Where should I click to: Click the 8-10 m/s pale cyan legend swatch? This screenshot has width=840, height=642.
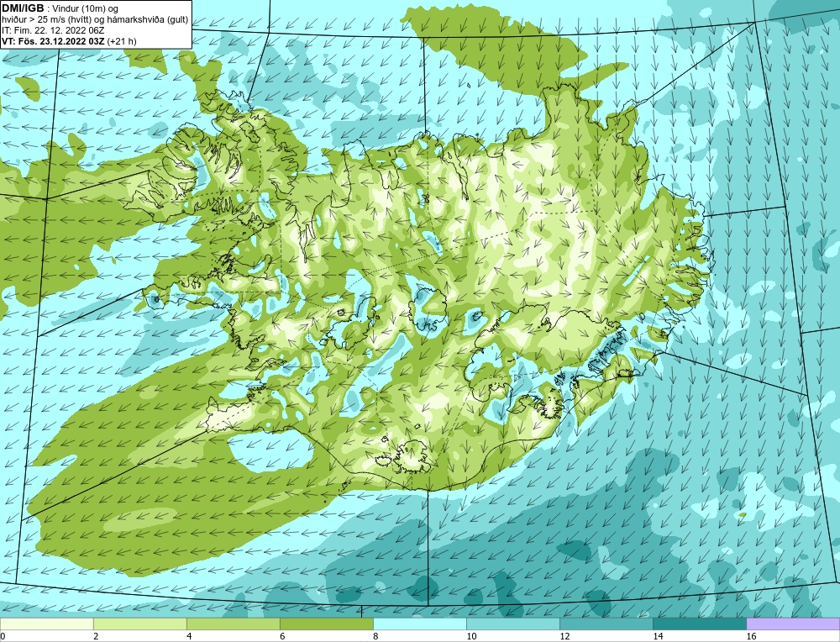pos(419,624)
